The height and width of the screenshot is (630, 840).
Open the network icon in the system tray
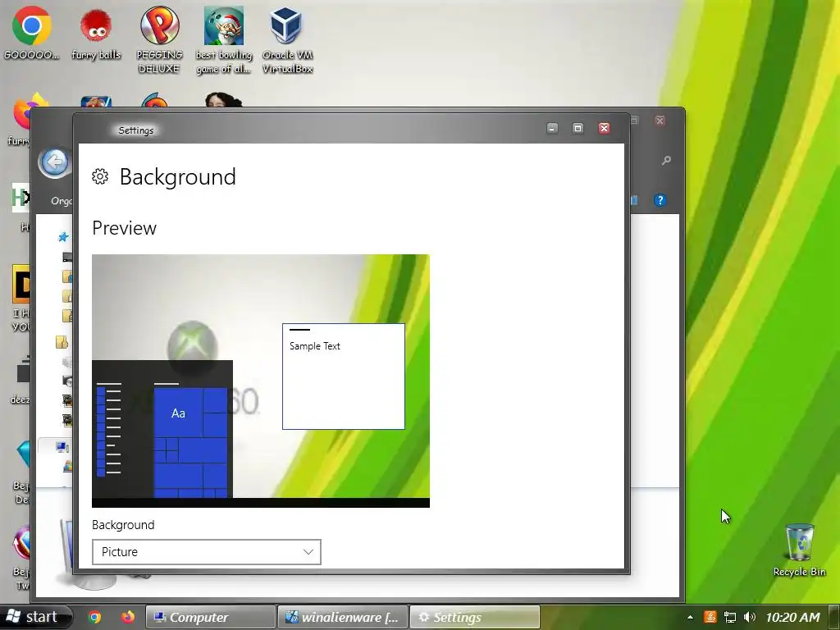[x=729, y=617]
